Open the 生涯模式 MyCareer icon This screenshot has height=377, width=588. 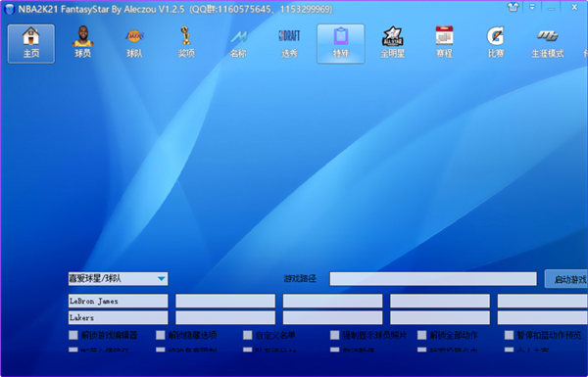[548, 44]
